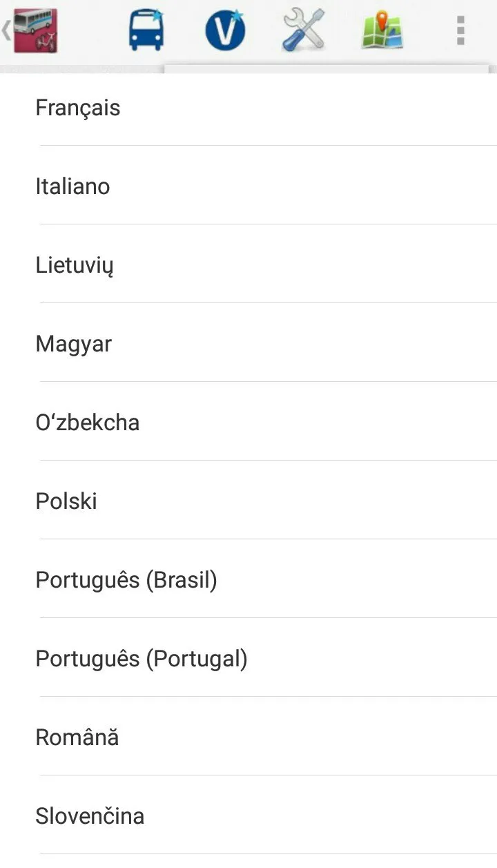Choose Lietuvių from the list
497x868 pixels.
click(x=248, y=264)
